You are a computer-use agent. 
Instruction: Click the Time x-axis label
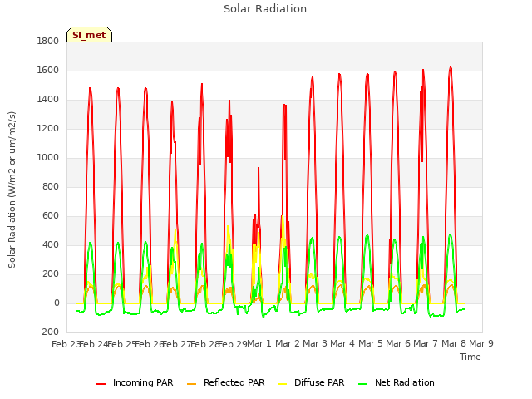point(470,357)
